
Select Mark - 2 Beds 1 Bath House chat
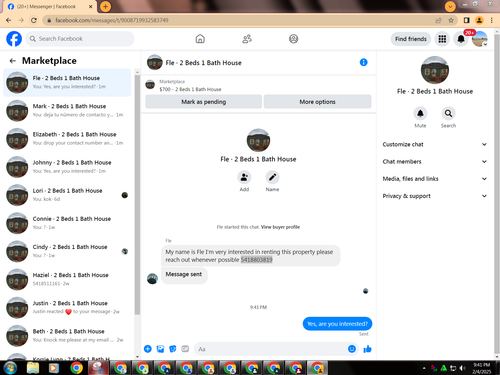click(67, 110)
